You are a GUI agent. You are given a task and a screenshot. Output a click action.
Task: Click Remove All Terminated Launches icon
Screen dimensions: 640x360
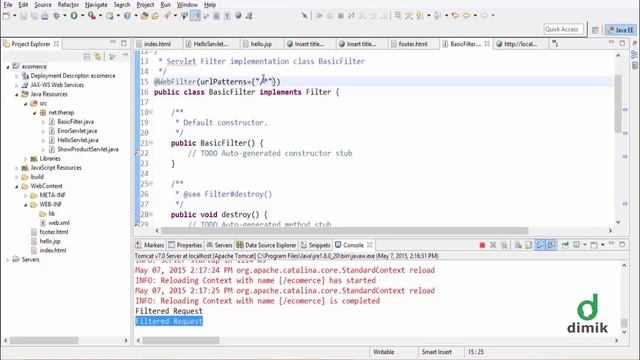504,245
